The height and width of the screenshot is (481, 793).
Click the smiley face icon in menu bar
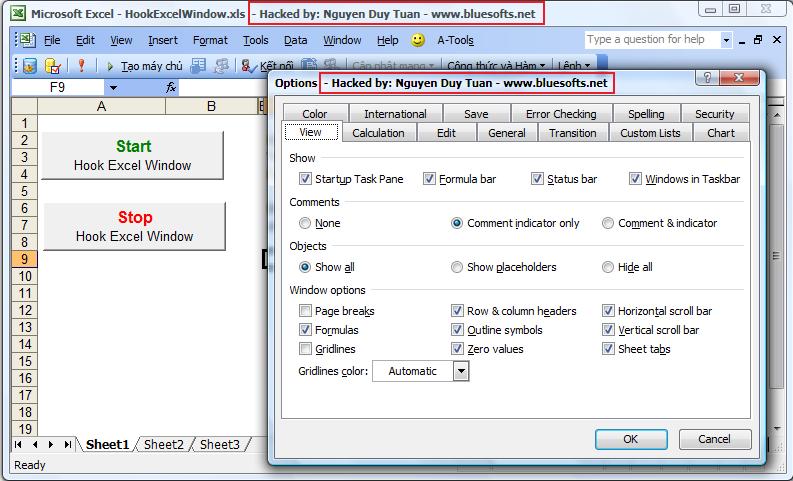coord(418,40)
